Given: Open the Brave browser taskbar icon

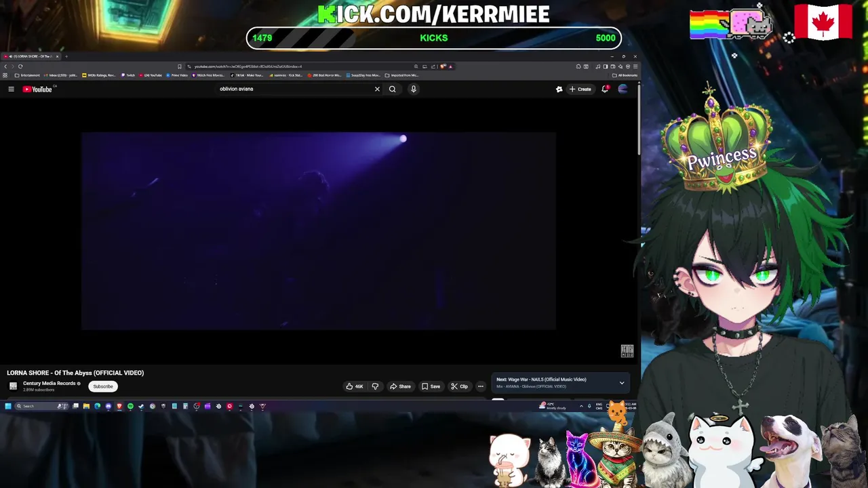Looking at the screenshot, I should point(119,406).
